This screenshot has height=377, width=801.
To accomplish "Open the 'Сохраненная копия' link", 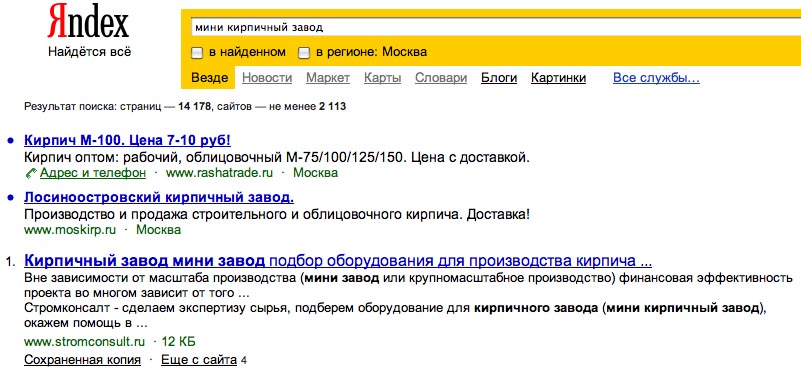I will [82, 360].
